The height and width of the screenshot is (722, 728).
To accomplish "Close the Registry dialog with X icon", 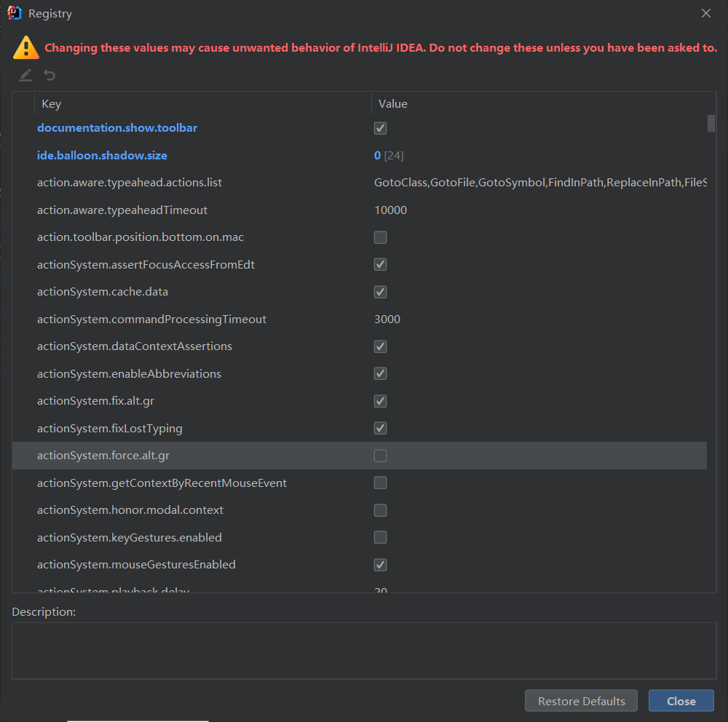I will 705,13.
